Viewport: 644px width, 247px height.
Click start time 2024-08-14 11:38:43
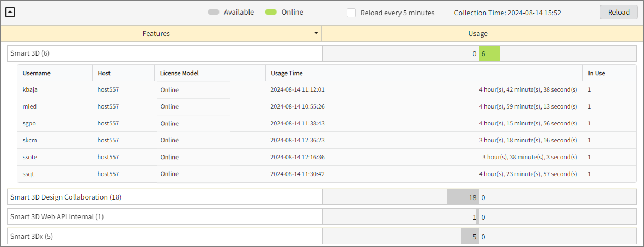click(297, 123)
